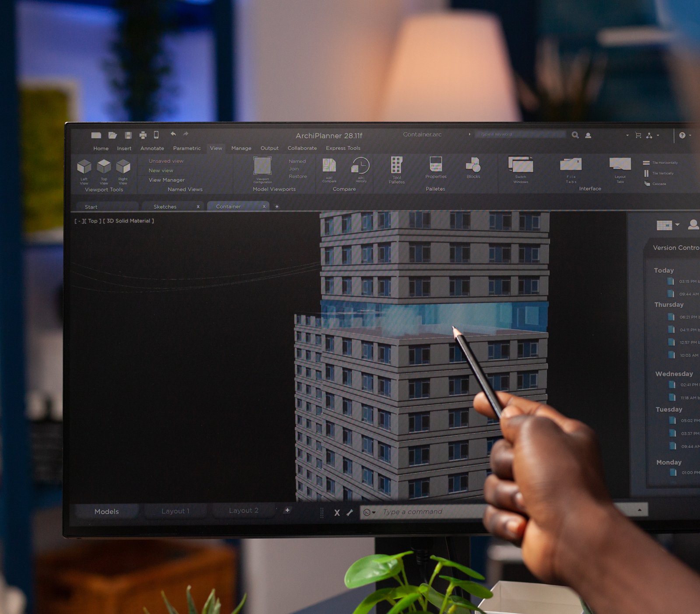Expand the grid view dropdown in side panel
Image resolution: width=700 pixels, height=614 pixels.
point(677,225)
